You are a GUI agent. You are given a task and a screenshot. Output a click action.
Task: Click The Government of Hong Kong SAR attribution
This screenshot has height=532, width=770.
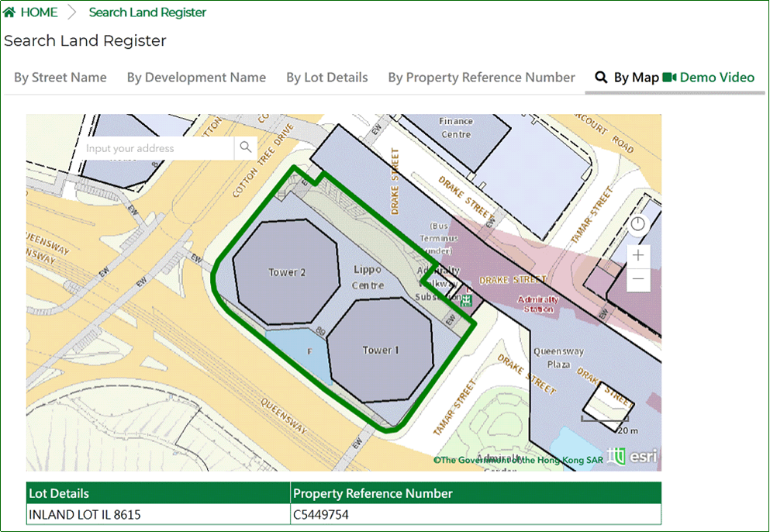[x=518, y=460]
